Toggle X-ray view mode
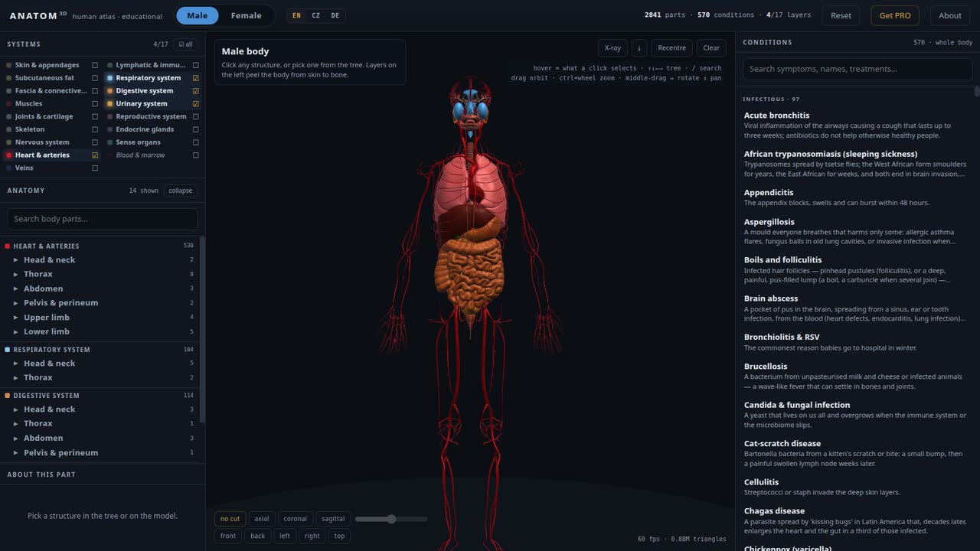 [x=612, y=47]
